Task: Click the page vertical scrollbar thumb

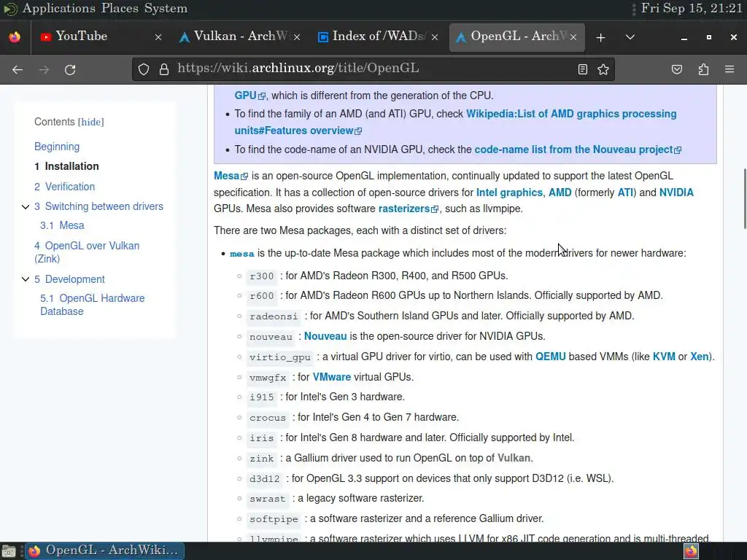Action: 744,198
